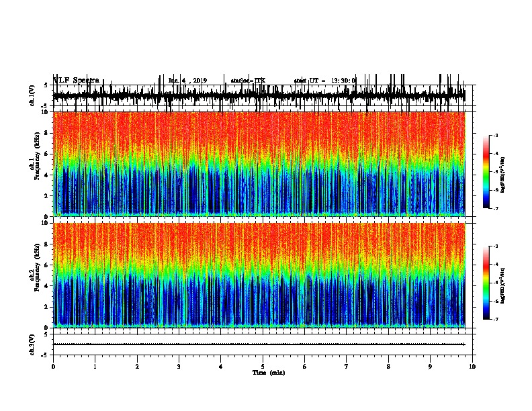Click the "-3" tick on the ch.2 colorbar
Viewport: 532px width, 411px height.
pos(496,246)
